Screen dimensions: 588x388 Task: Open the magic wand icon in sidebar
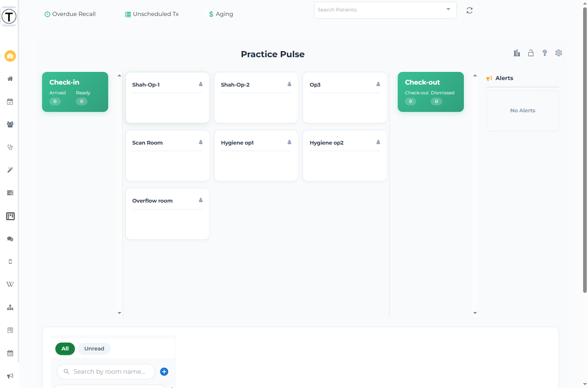[x=10, y=170]
